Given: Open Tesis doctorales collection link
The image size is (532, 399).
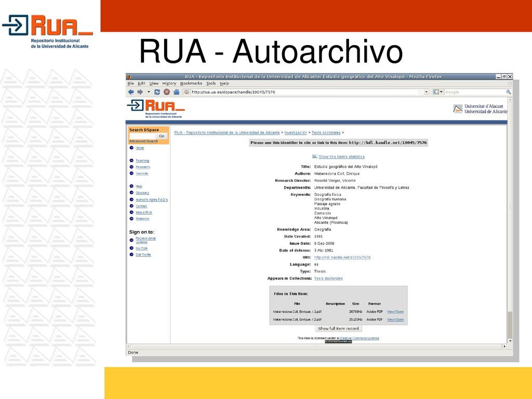Looking at the screenshot, I should pyautogui.click(x=328, y=278).
